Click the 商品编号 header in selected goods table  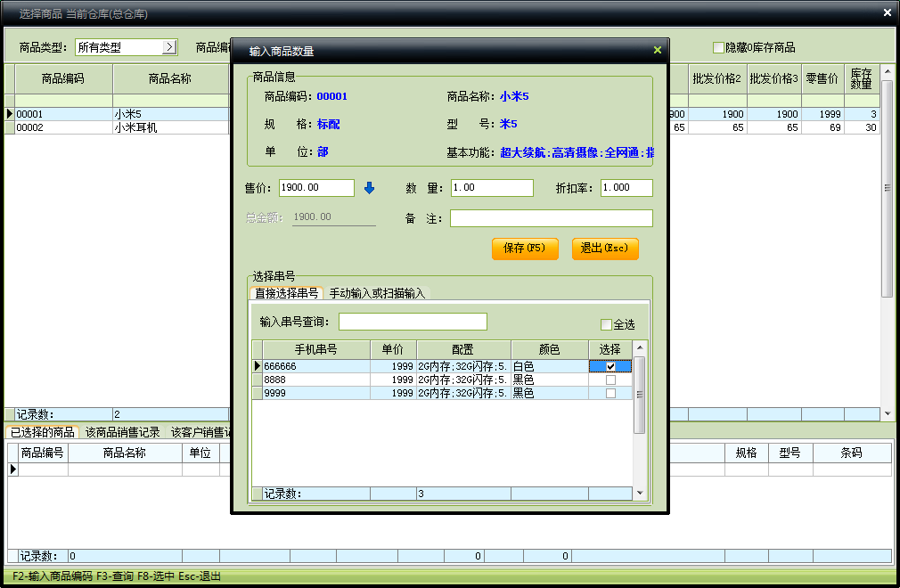[43, 453]
